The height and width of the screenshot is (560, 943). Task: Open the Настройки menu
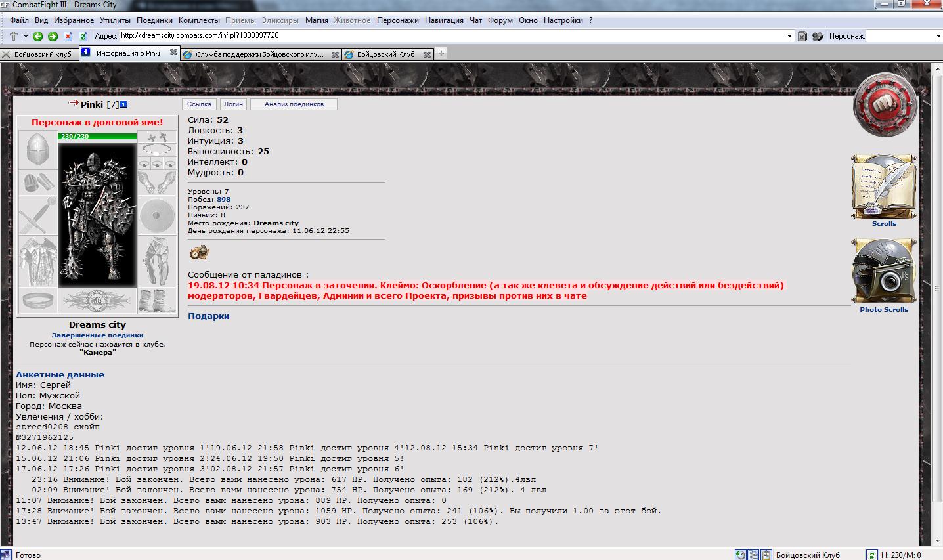(563, 20)
